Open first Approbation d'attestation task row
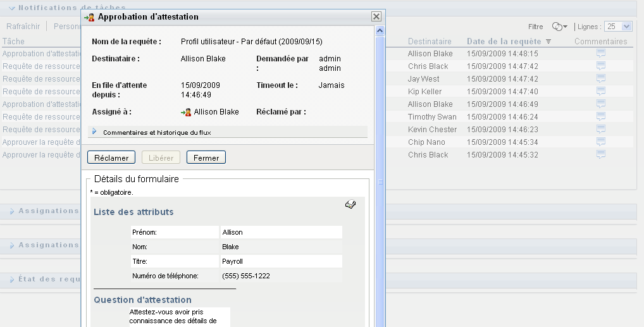 tap(42, 53)
